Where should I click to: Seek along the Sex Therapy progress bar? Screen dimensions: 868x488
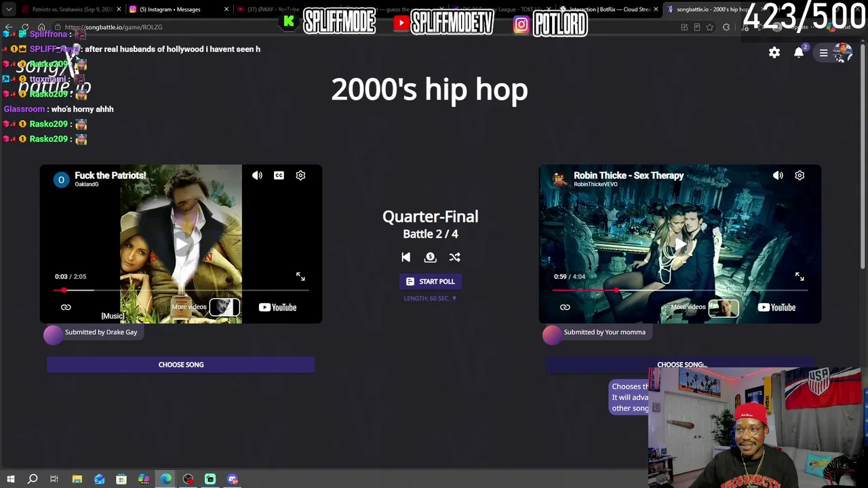(680, 290)
